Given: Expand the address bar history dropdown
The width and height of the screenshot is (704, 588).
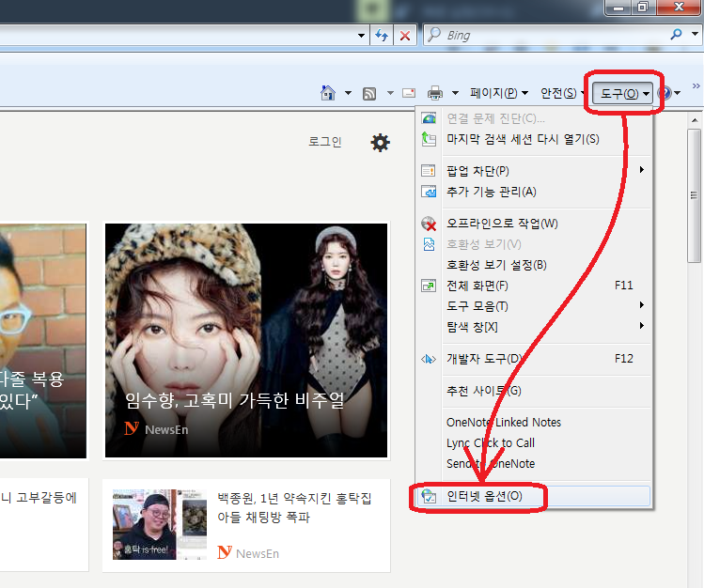Looking at the screenshot, I should click(x=362, y=36).
